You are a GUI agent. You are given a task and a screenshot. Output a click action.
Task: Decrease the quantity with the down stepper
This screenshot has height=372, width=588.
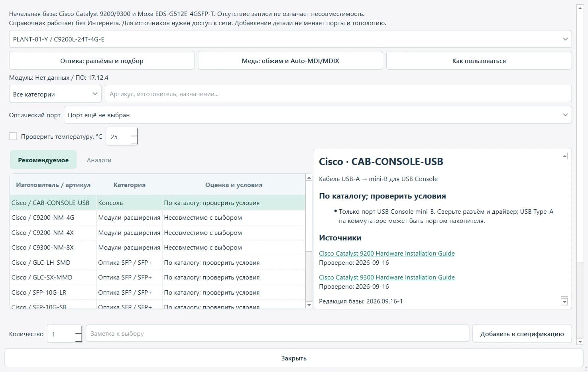[79, 338]
